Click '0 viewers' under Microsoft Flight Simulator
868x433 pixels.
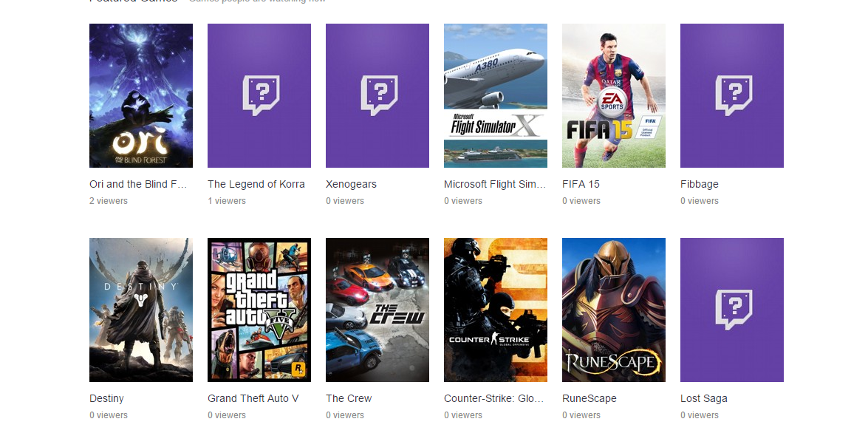coord(462,201)
